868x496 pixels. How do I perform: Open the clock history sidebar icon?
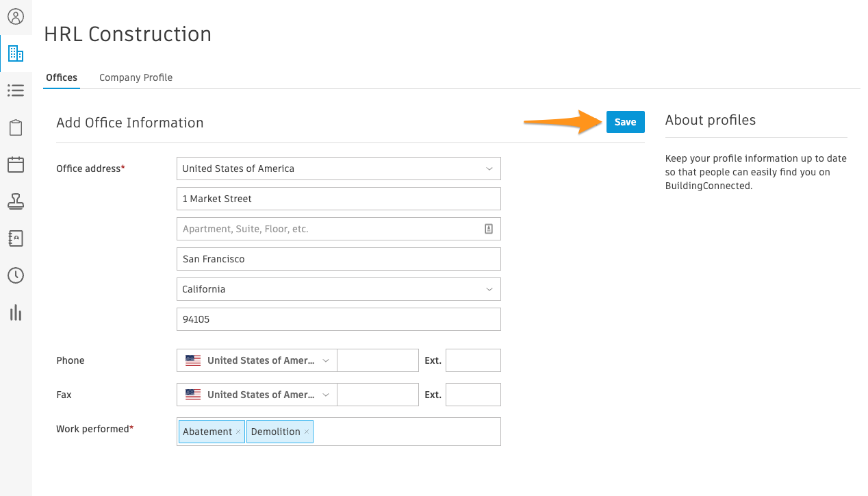pos(16,275)
